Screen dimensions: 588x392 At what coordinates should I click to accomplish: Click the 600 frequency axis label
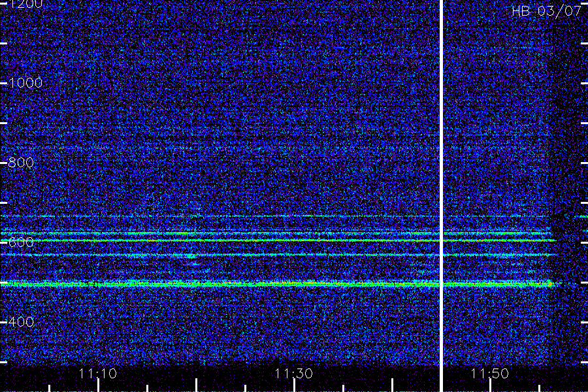[21, 242]
